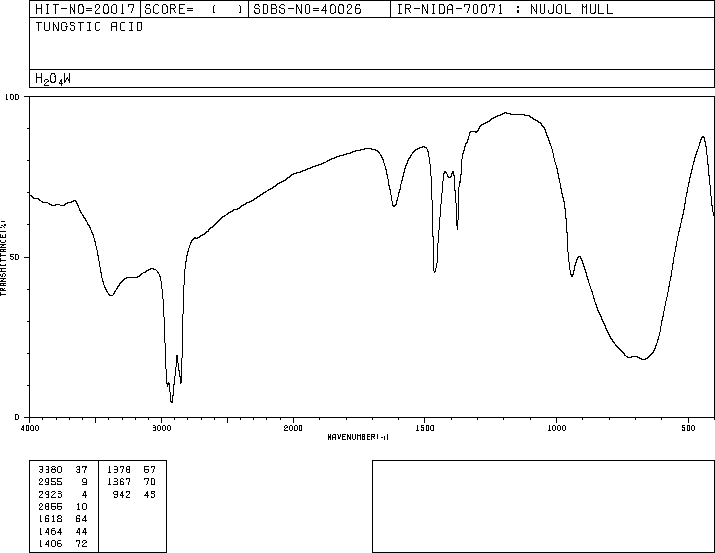
Task: Select the H2O4W molecular formula
Action: click(53, 79)
